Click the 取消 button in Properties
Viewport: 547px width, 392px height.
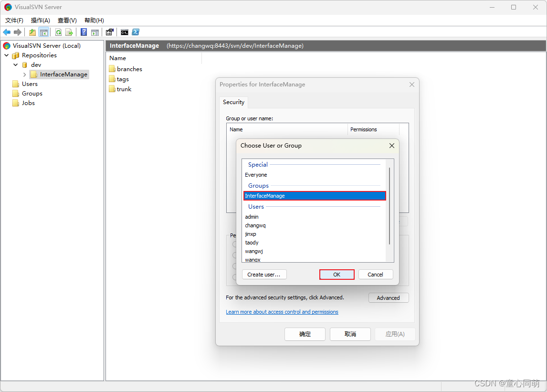pos(350,334)
